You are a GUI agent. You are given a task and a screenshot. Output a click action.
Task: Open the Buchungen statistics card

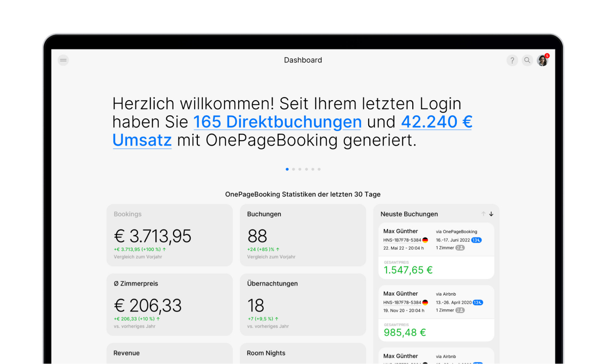coord(302,235)
